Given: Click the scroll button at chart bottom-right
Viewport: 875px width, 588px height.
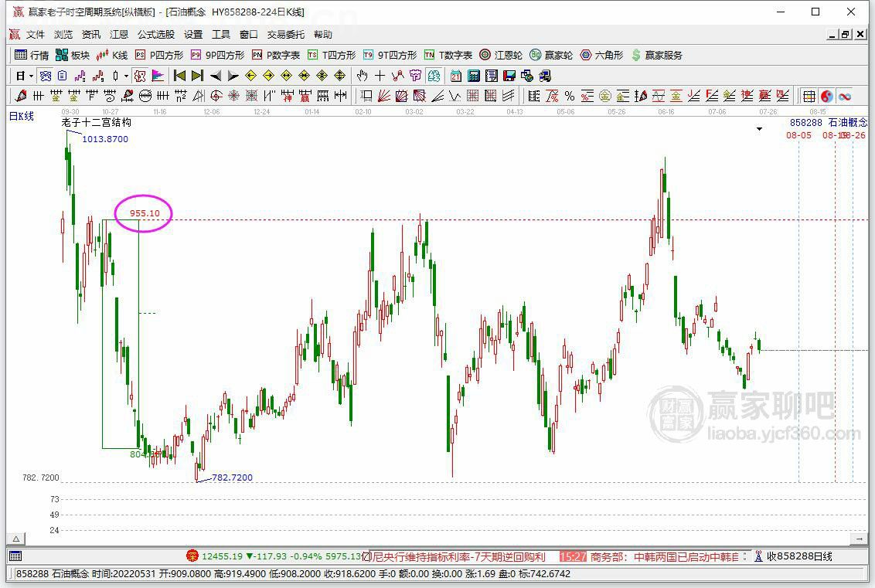Looking at the screenshot, I should coord(860,539).
